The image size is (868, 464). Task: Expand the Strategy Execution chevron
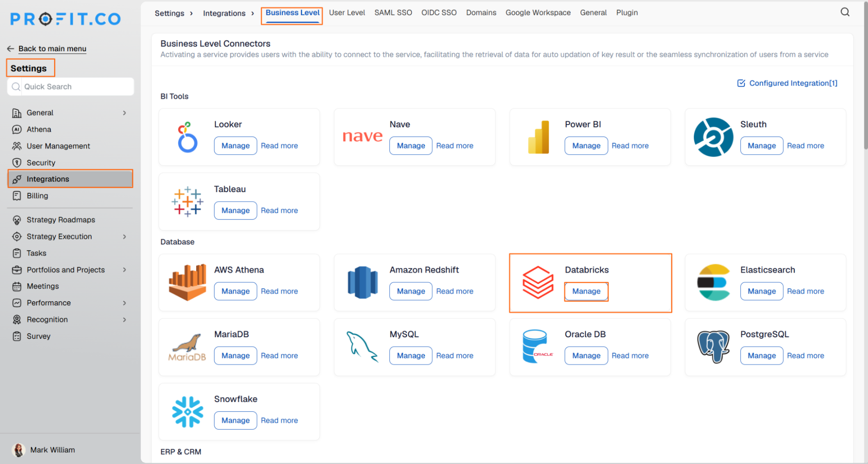tap(125, 237)
